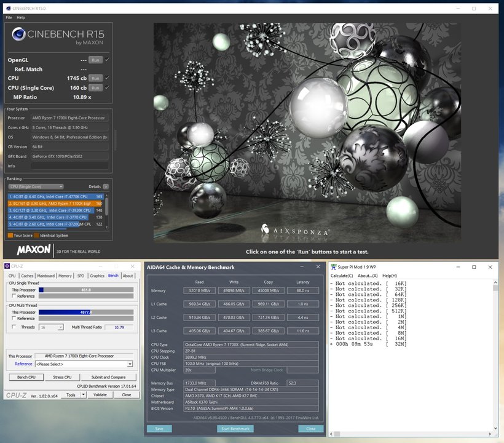Click the Stress CPU button
504x443 pixels.
click(62, 377)
